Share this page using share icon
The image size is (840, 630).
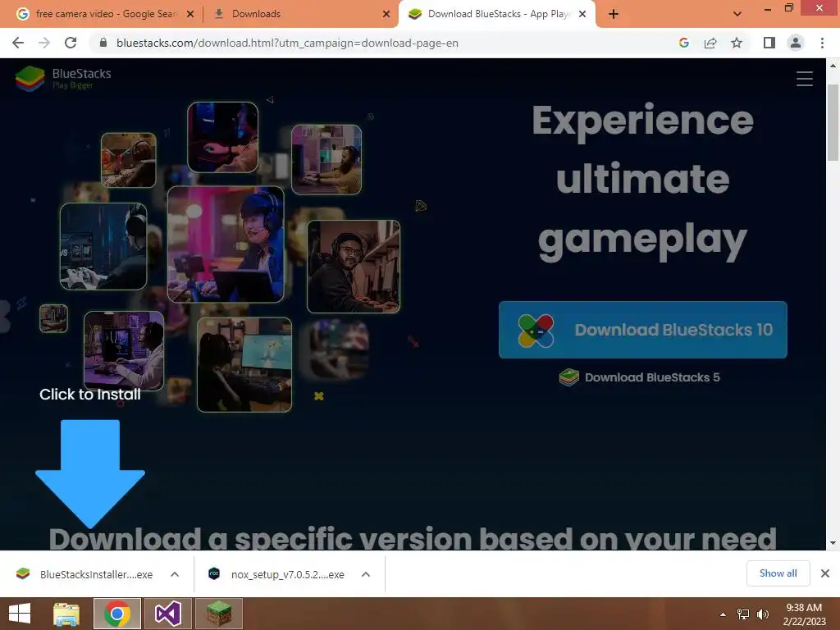point(710,43)
